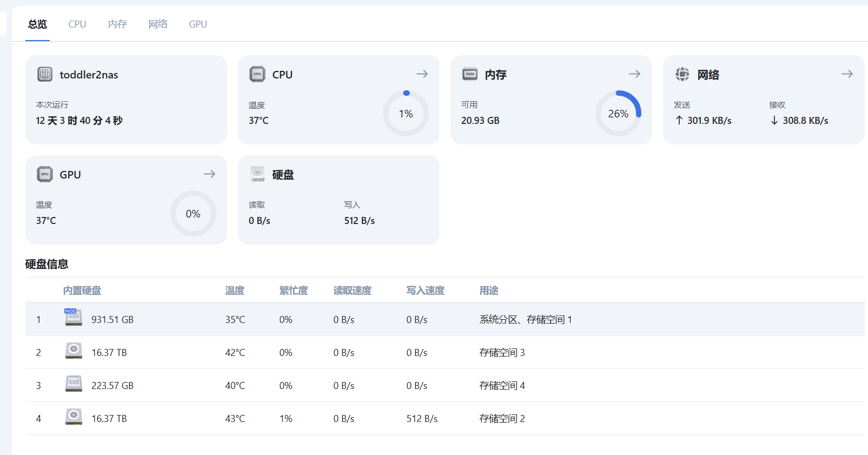The width and height of the screenshot is (868, 455).
Task: Open CPU details via its arrow
Action: (x=422, y=74)
